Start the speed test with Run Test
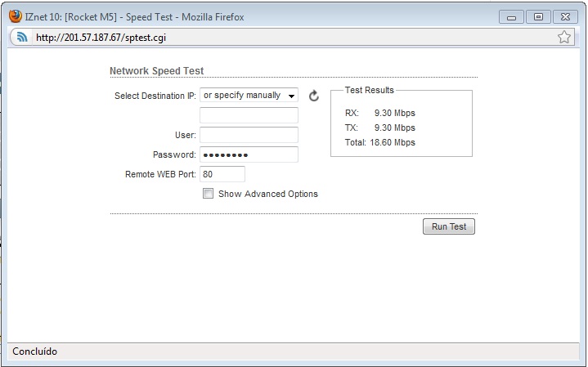Screen dimensions: 588x367 coord(449,226)
